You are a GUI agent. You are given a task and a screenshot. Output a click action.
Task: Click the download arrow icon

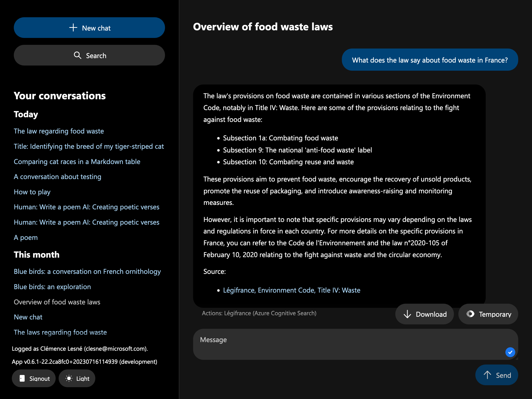[407, 314]
